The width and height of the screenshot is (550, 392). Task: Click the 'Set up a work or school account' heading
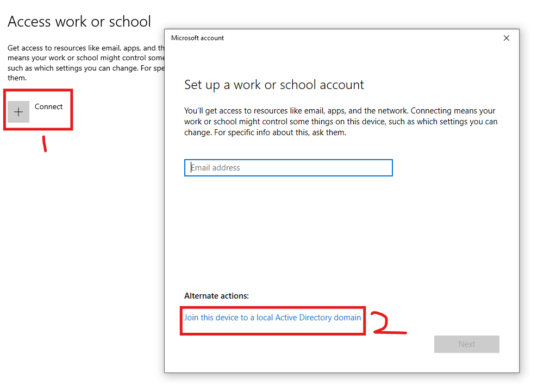pos(274,85)
